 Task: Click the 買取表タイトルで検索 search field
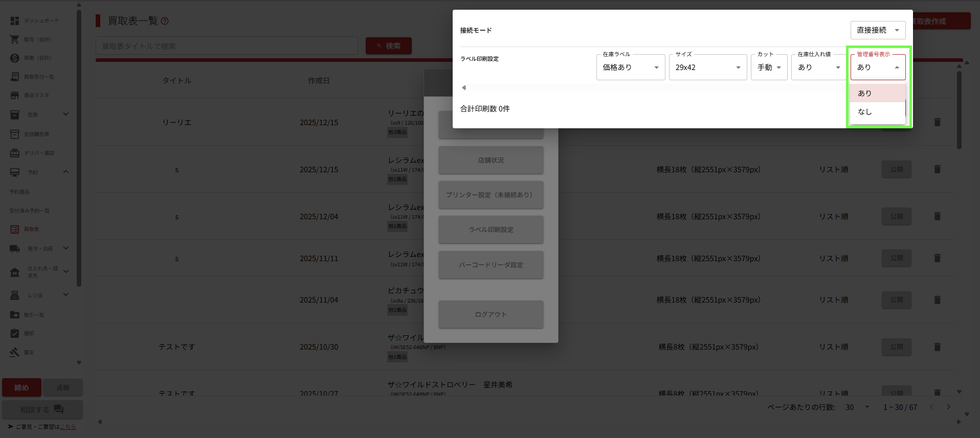coord(226,46)
